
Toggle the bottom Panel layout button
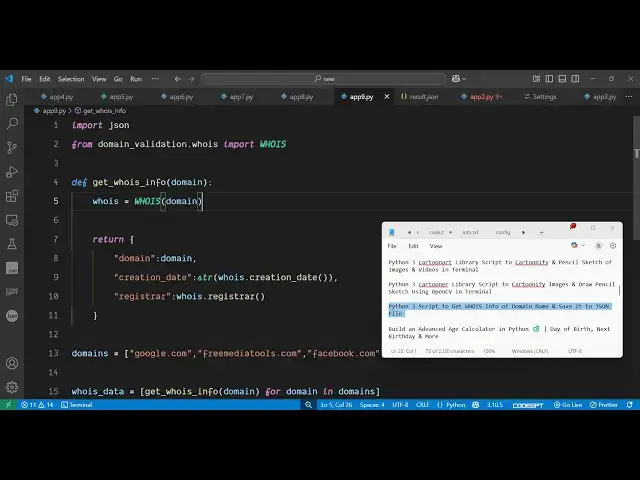[562, 79]
